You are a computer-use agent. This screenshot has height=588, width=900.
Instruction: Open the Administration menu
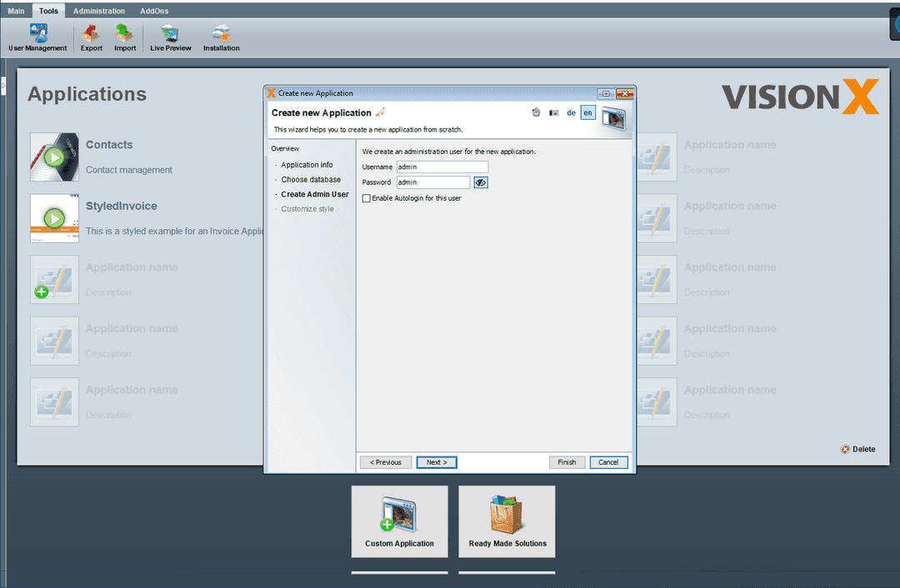[x=98, y=10]
